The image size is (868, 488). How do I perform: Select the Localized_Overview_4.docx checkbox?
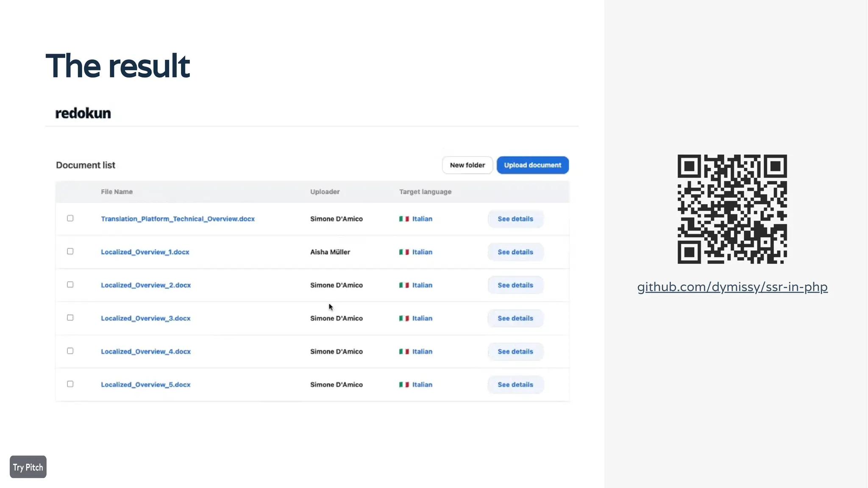point(70,351)
